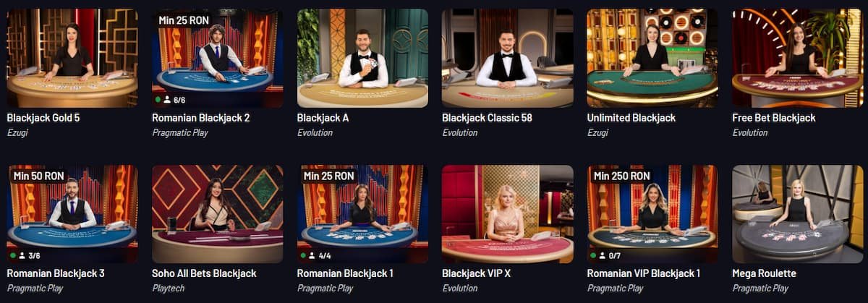The width and height of the screenshot is (868, 303).
Task: Click the Min 250 RON badge
Action: tap(621, 176)
